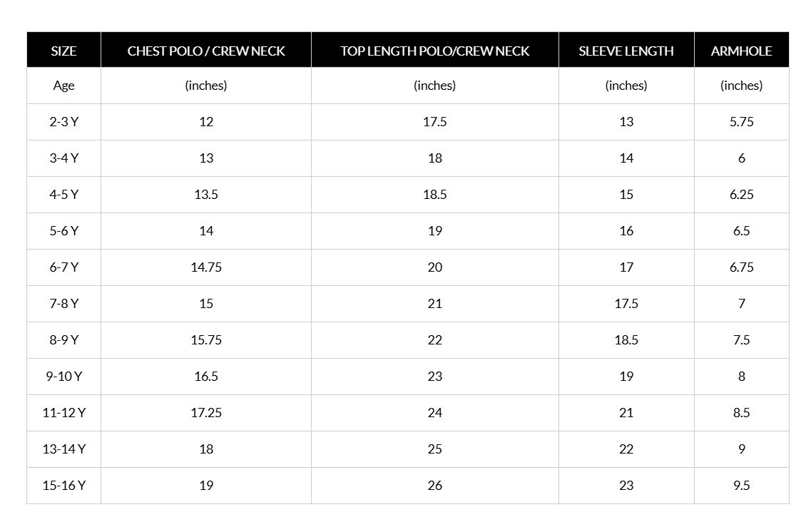Click the TOP LENGTH POLO/CREW NECK header

[x=434, y=51]
